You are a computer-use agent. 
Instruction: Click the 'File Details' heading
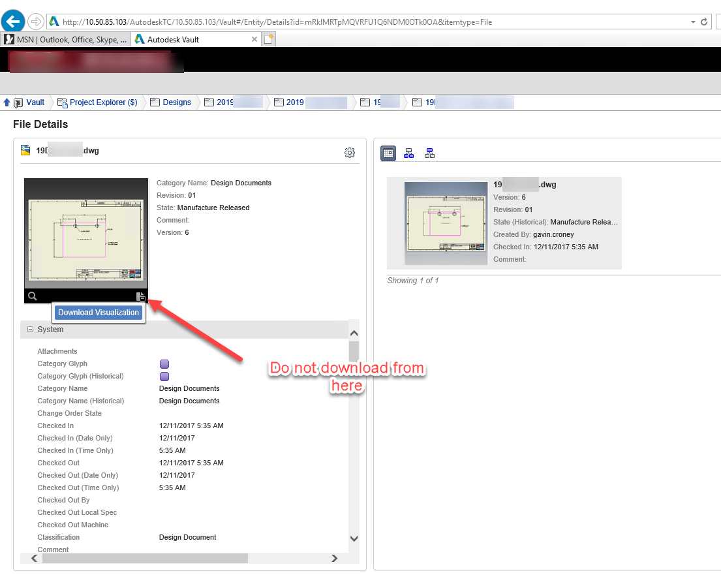coord(40,124)
